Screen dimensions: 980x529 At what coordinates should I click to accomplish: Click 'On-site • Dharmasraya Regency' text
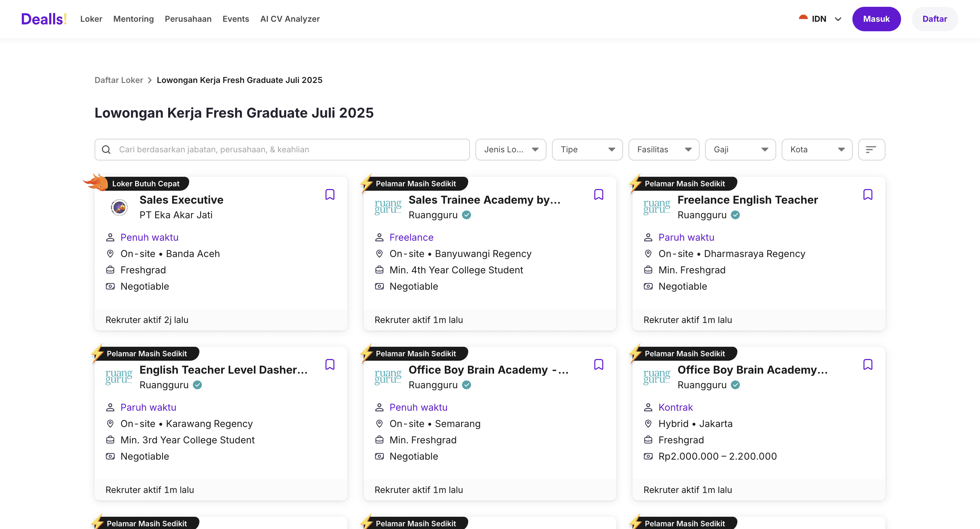pos(732,254)
